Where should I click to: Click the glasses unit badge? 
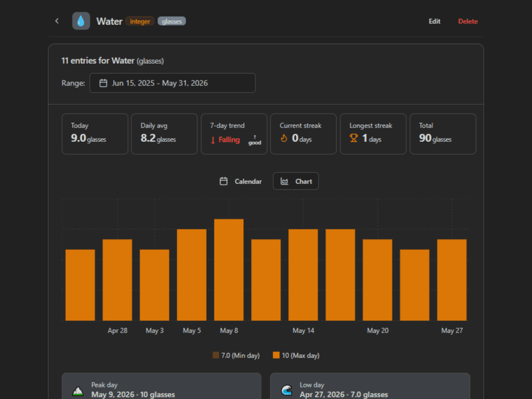(x=172, y=22)
